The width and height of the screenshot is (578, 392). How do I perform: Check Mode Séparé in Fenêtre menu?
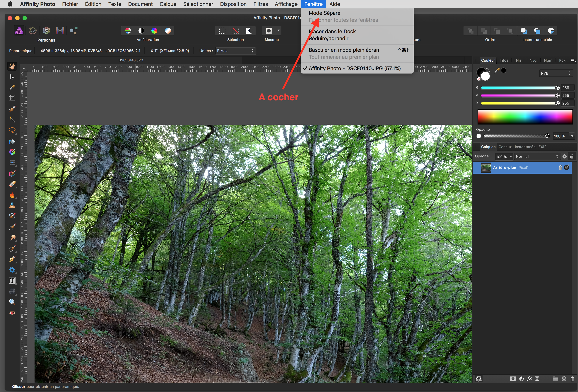(324, 13)
